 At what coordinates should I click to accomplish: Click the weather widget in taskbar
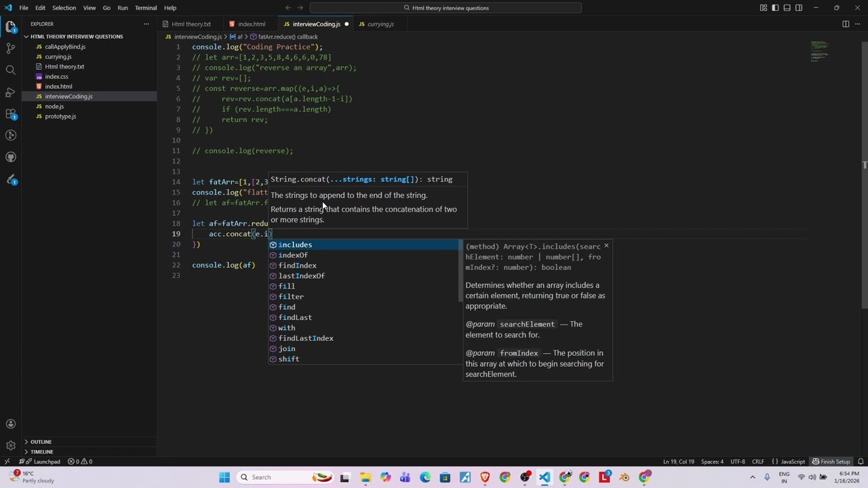pos(32,477)
